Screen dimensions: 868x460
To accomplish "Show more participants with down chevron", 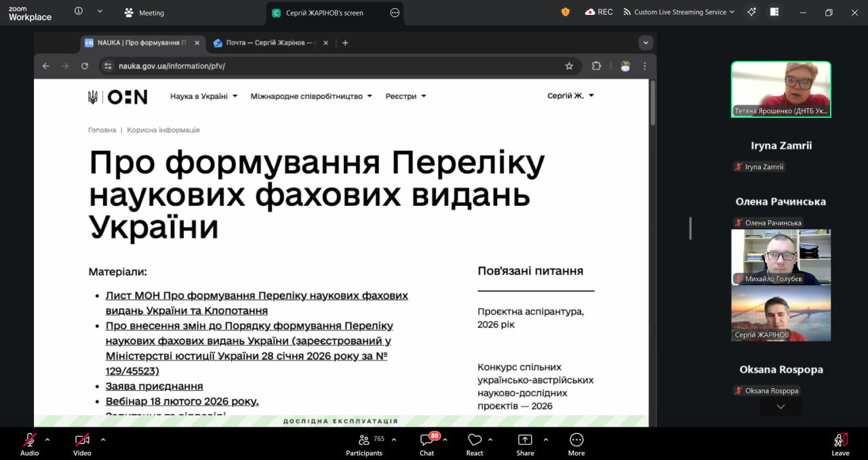I will click(x=781, y=406).
